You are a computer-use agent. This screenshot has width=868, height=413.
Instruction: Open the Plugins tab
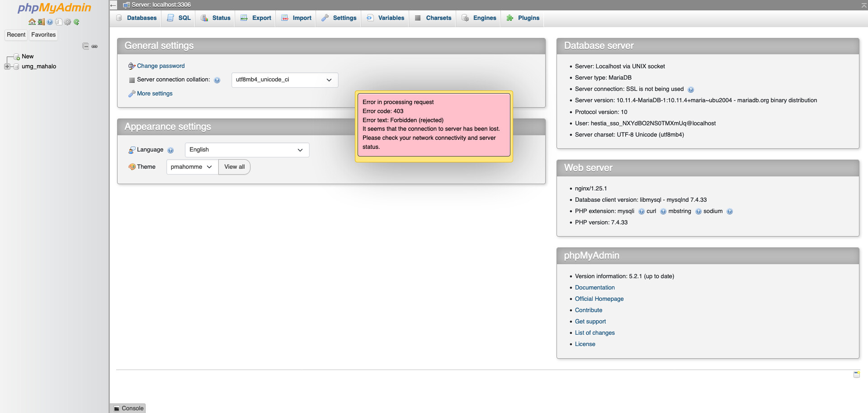pyautogui.click(x=523, y=18)
